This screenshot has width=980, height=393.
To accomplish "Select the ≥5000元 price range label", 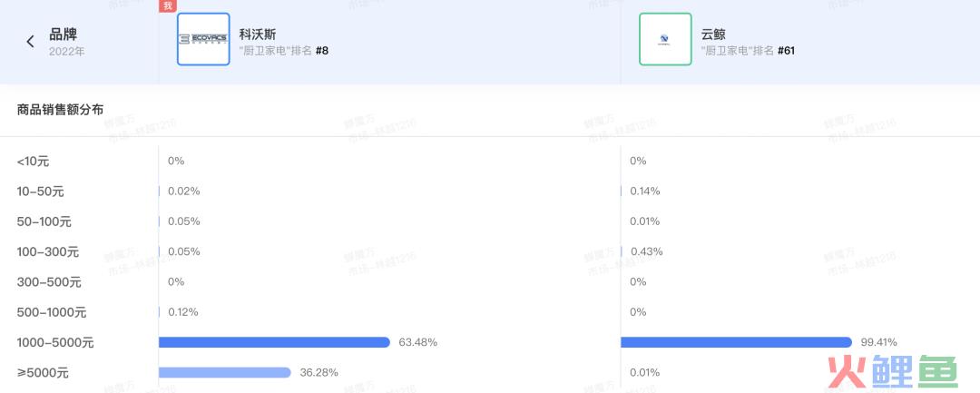I will pos(43,373).
